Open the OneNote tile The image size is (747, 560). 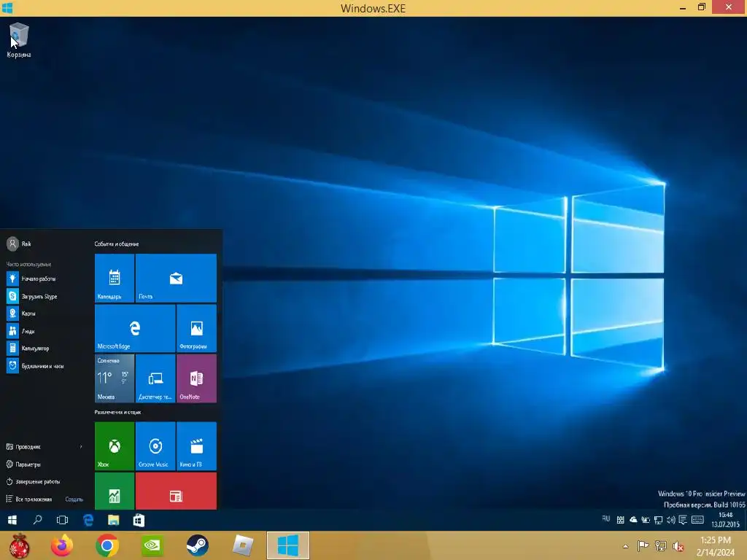pyautogui.click(x=196, y=378)
